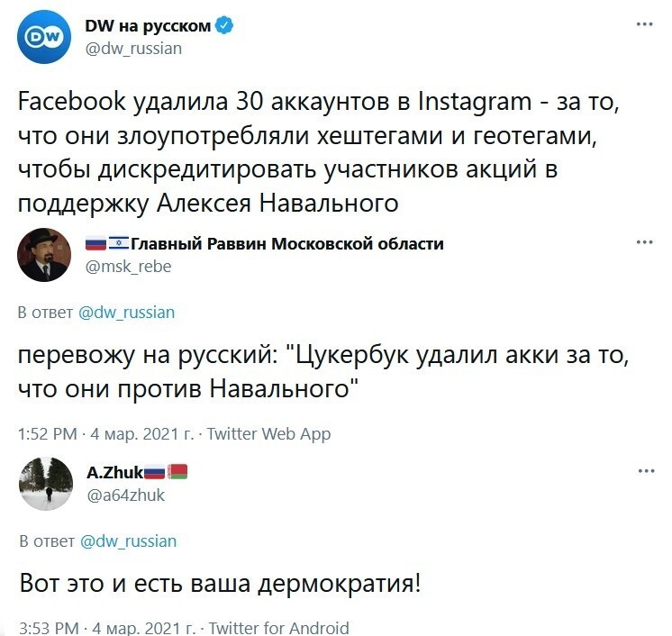
Task: Click @dw_russian mention in the first reply
Action: pos(126,313)
